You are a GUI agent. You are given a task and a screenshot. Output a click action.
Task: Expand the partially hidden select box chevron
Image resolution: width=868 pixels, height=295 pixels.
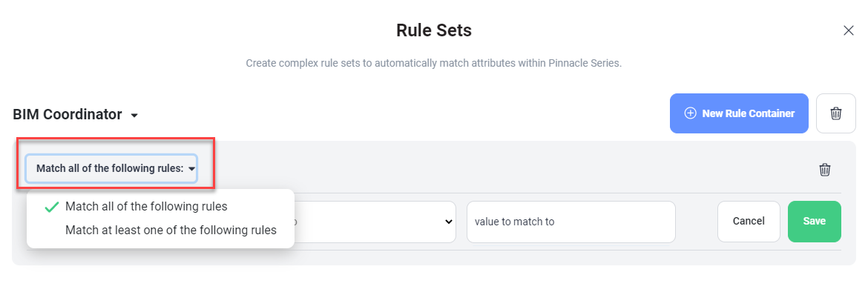click(448, 222)
